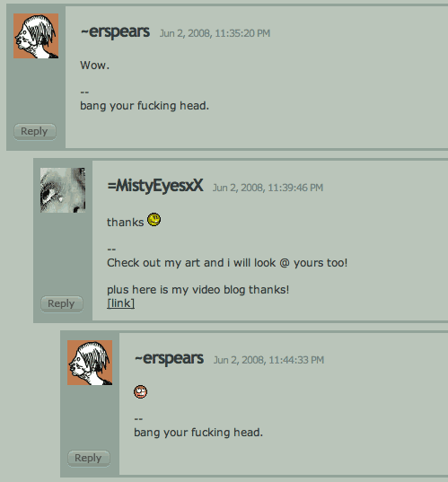448x482 pixels.
Task: Click MistyEyesxX's eye avatar image
Action: (63, 190)
